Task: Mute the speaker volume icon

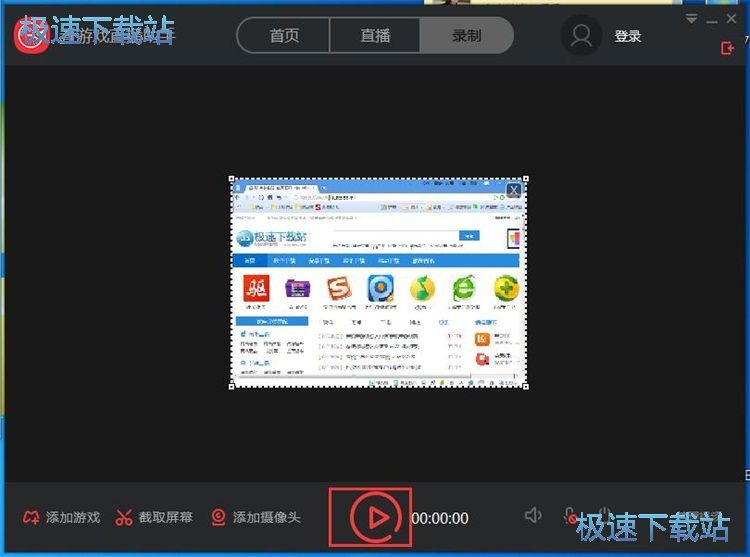Action: pyautogui.click(x=533, y=515)
